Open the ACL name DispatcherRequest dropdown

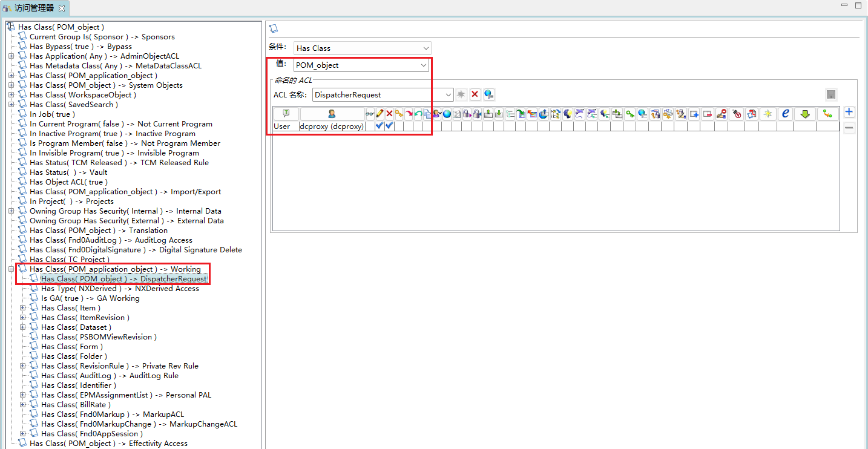[448, 94]
